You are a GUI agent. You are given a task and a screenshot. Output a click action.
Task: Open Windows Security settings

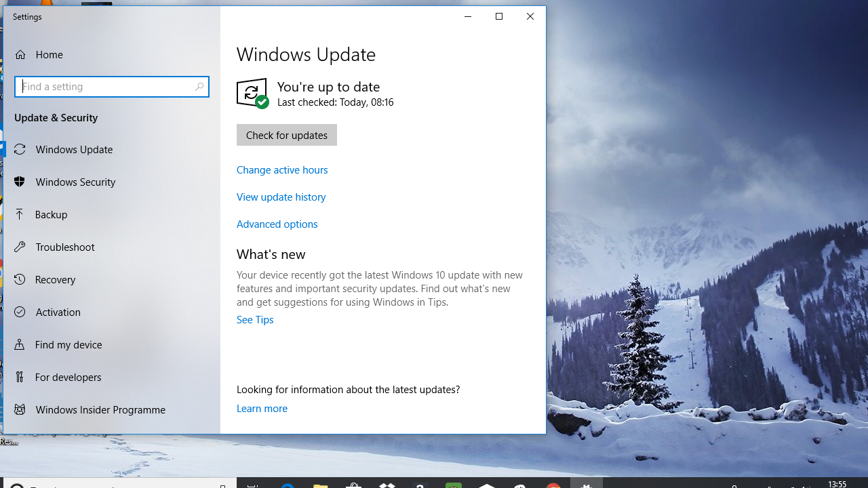tap(74, 182)
